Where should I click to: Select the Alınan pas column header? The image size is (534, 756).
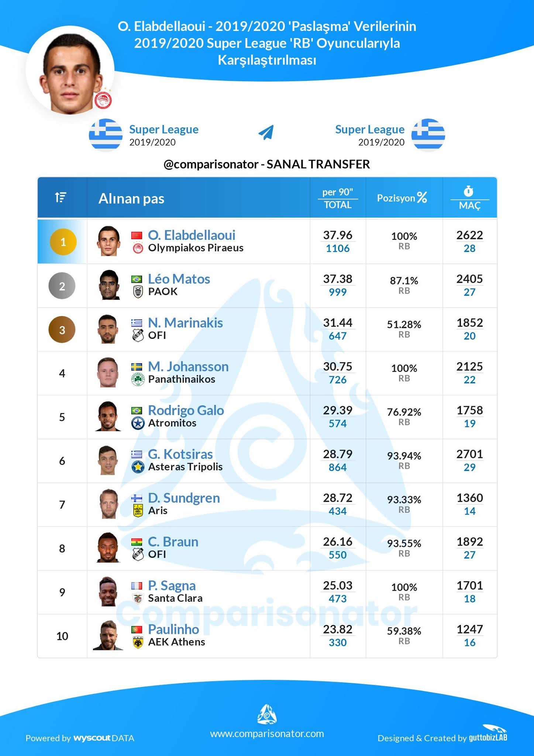(x=131, y=199)
